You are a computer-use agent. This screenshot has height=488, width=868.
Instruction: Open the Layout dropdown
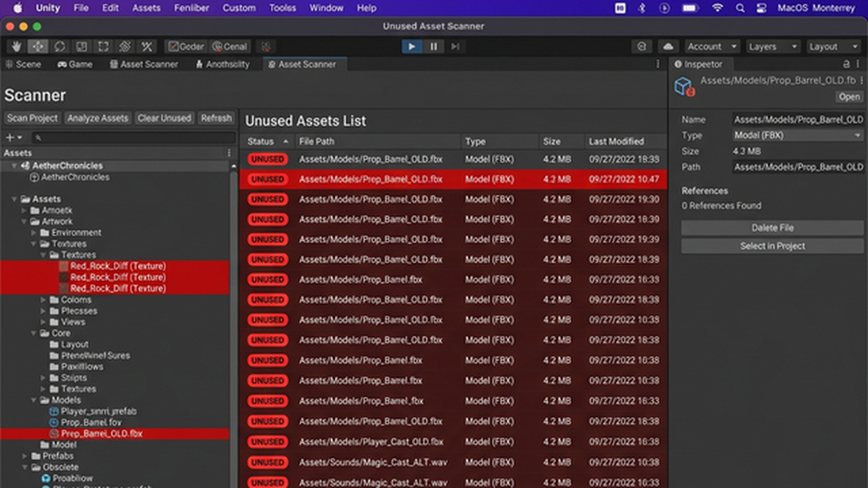(x=832, y=47)
